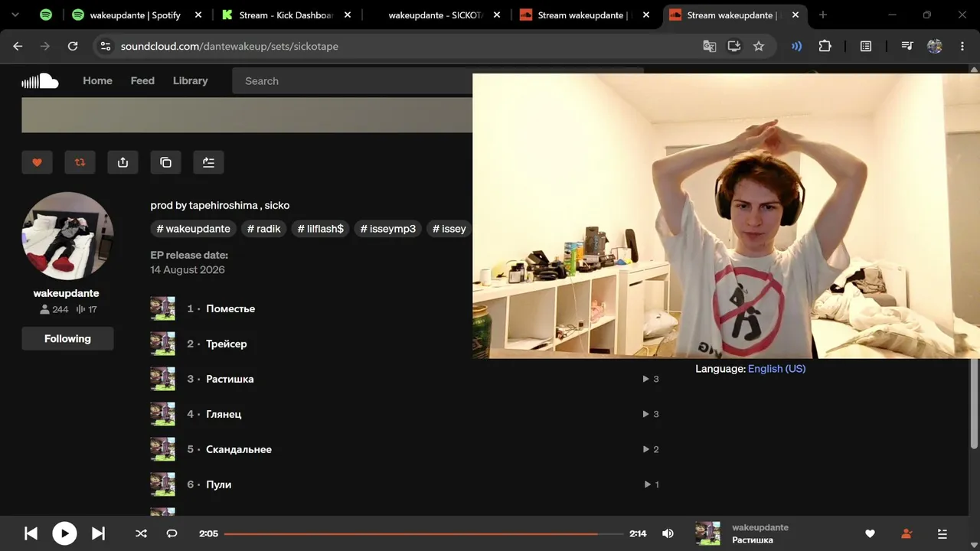Close the Kick Dashboard tab
This screenshot has width=980, height=551.
click(x=348, y=15)
